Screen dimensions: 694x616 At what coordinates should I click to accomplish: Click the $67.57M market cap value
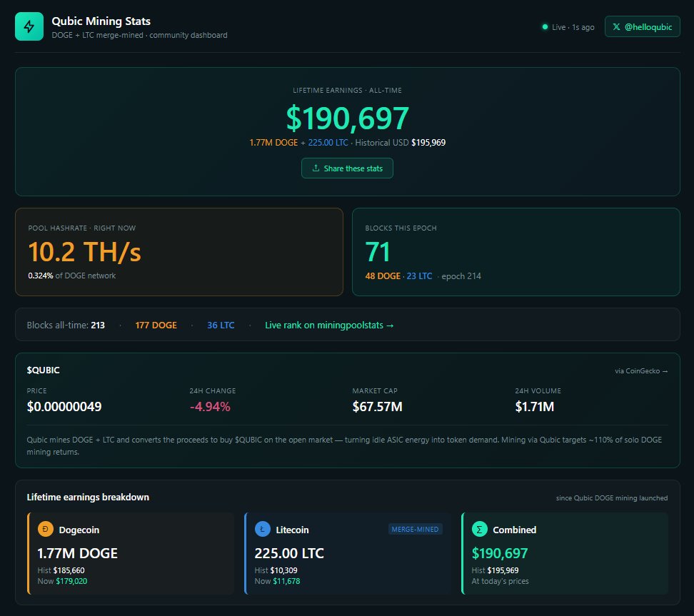377,406
